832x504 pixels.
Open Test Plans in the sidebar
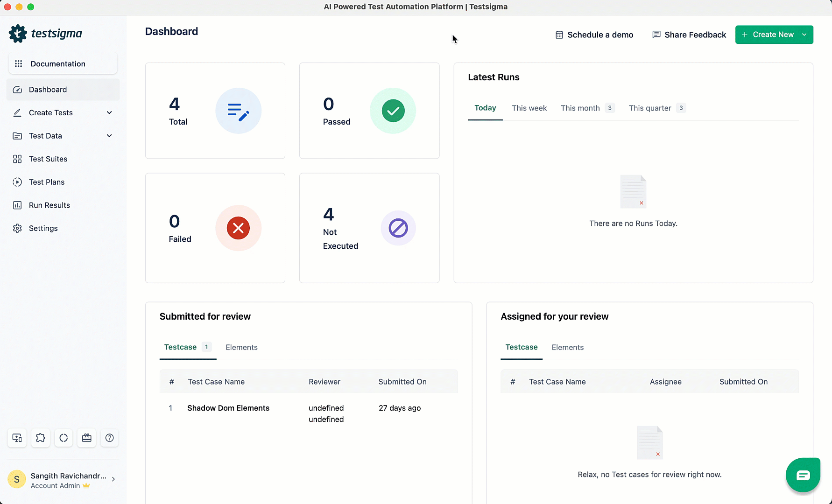coord(63,182)
